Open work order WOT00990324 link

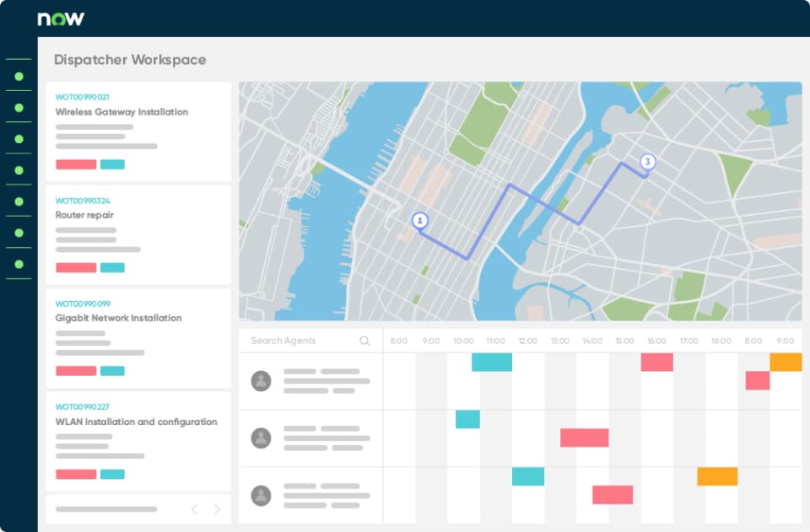click(83, 201)
